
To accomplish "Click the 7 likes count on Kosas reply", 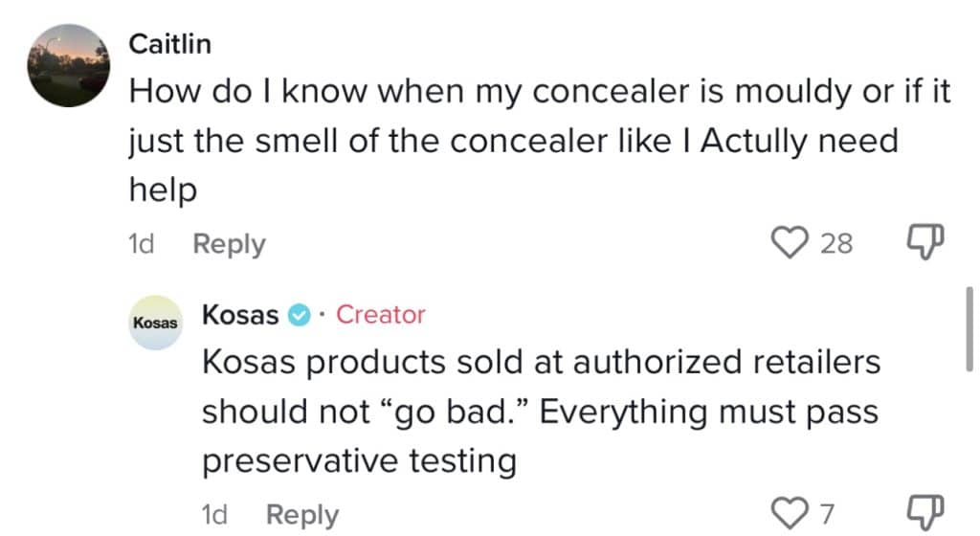I will pyautogui.click(x=828, y=514).
